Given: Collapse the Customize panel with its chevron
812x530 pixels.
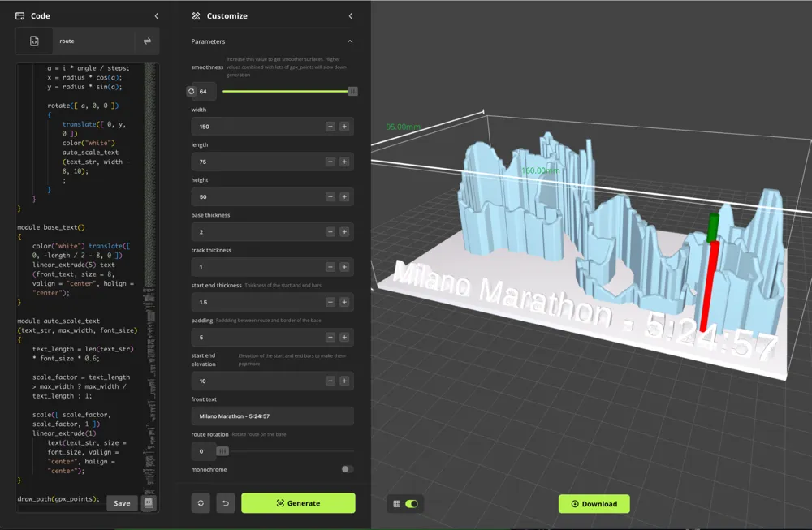Looking at the screenshot, I should pyautogui.click(x=350, y=15).
